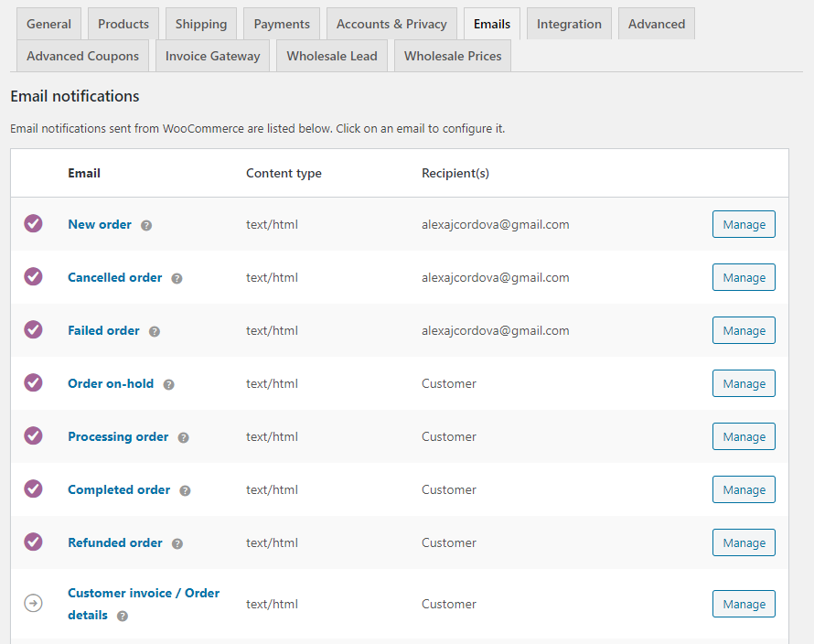
Task: Click help icon beside Failed order
Action: pyautogui.click(x=155, y=331)
